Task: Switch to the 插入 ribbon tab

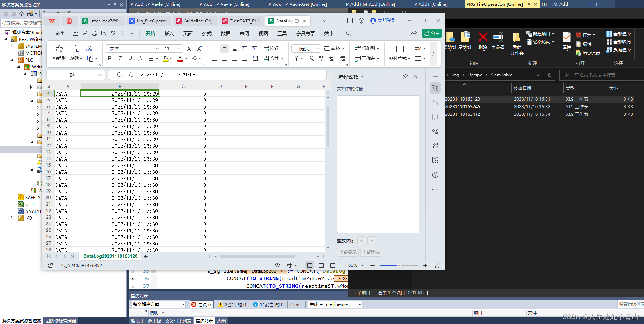Action: (169, 34)
